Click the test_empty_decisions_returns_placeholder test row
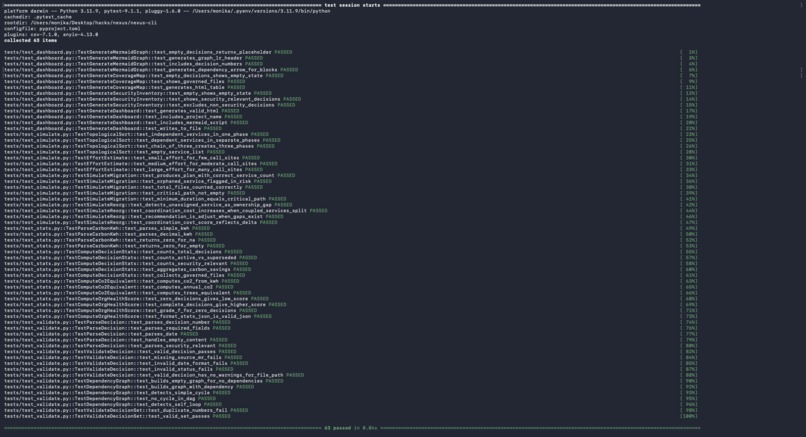This screenshot has height=437, width=806. [x=148, y=52]
